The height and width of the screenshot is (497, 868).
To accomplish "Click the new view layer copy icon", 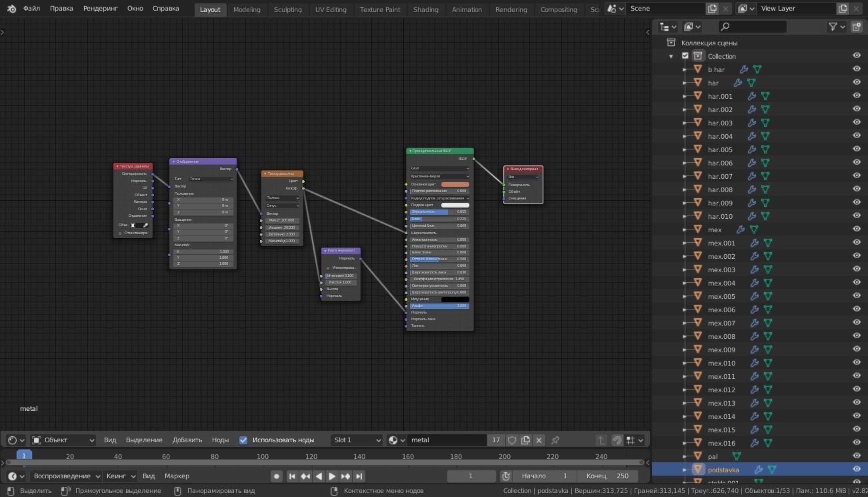I will [x=843, y=9].
